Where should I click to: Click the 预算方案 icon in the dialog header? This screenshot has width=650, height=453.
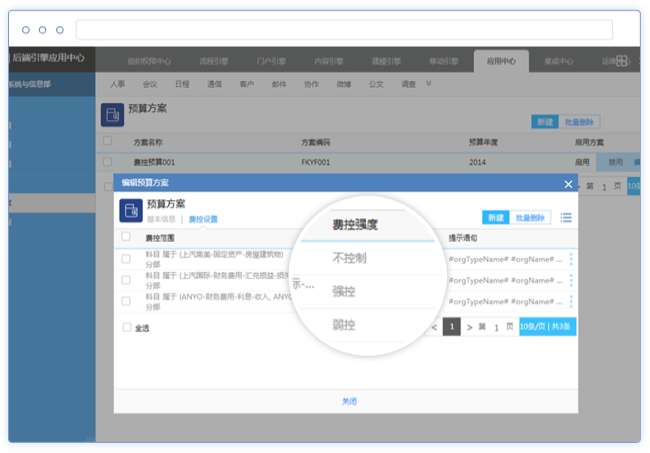[x=129, y=210]
